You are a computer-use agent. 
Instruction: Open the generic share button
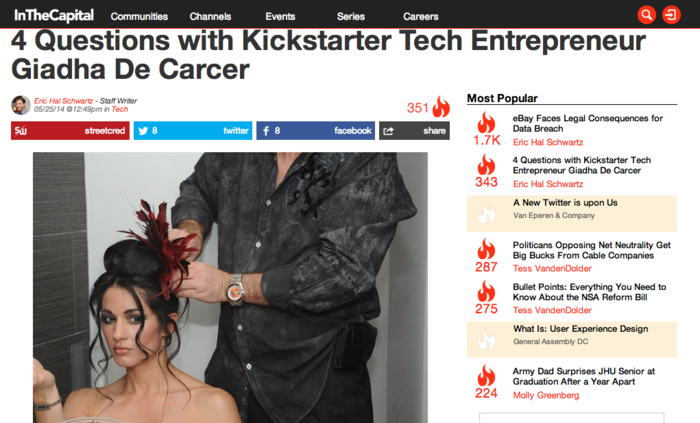click(414, 131)
